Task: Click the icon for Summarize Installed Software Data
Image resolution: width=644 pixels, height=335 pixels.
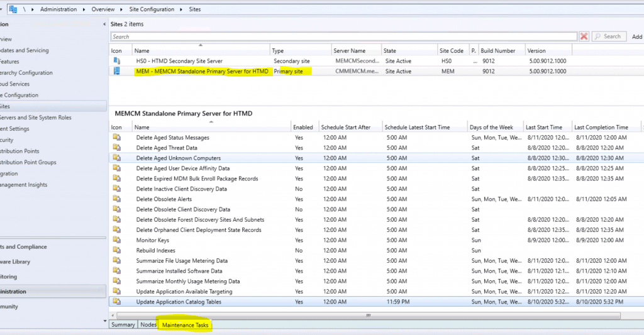Action: (x=116, y=270)
